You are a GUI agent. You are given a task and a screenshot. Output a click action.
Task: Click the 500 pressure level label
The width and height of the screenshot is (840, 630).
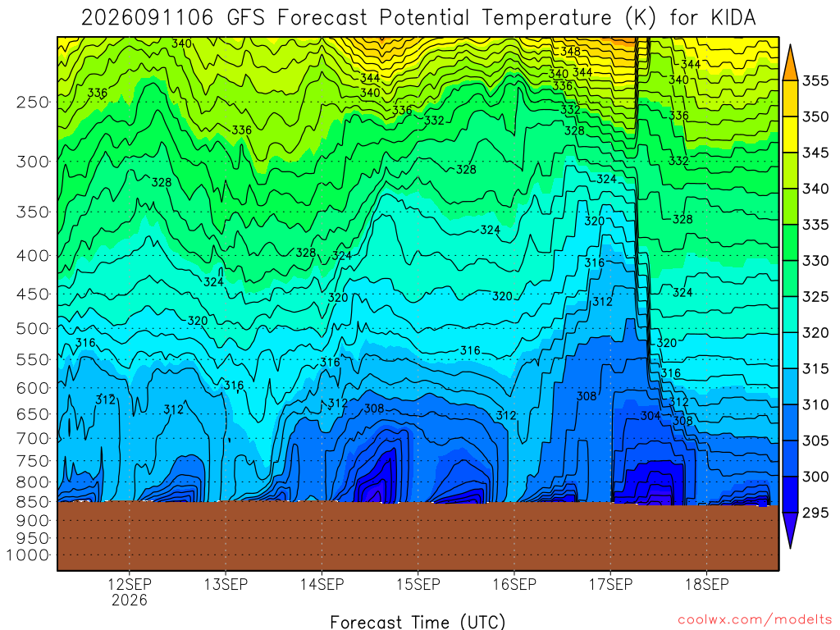coord(33,328)
